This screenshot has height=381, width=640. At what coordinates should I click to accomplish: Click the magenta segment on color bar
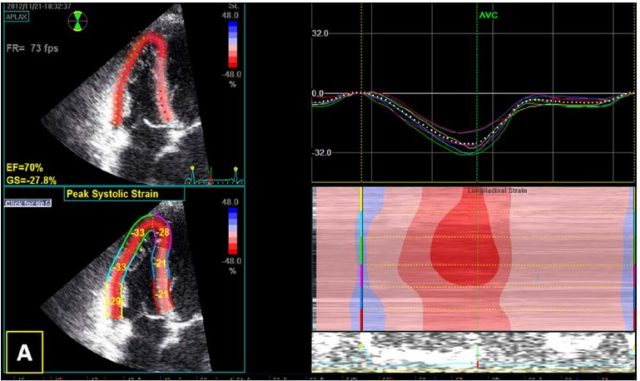pos(361,276)
